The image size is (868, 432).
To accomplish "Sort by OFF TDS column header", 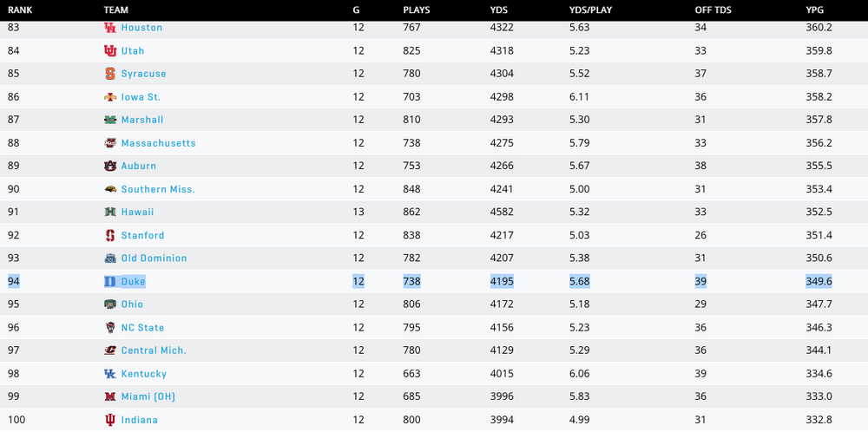I will 713,10.
